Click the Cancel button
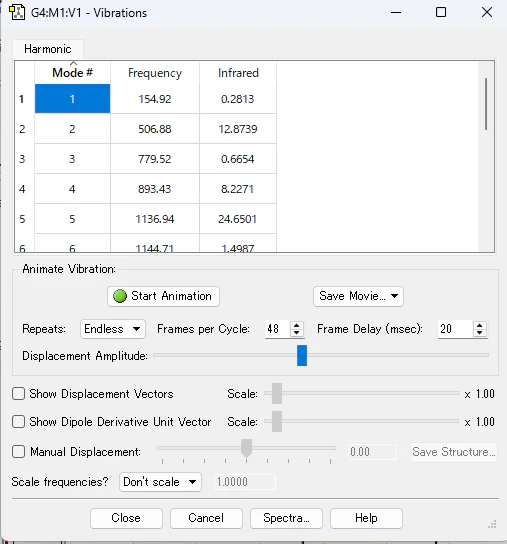Image resolution: width=507 pixels, height=544 pixels. point(206,518)
